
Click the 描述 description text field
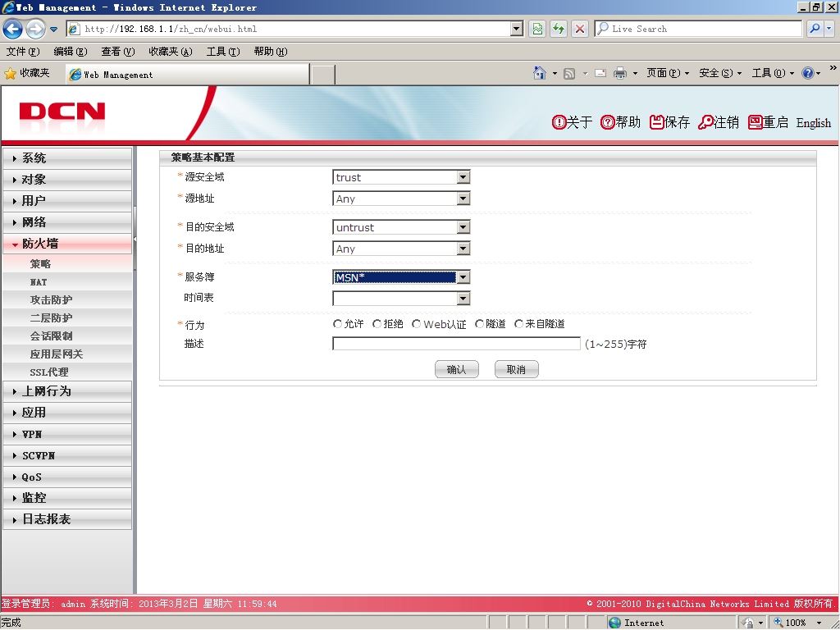tap(456, 344)
